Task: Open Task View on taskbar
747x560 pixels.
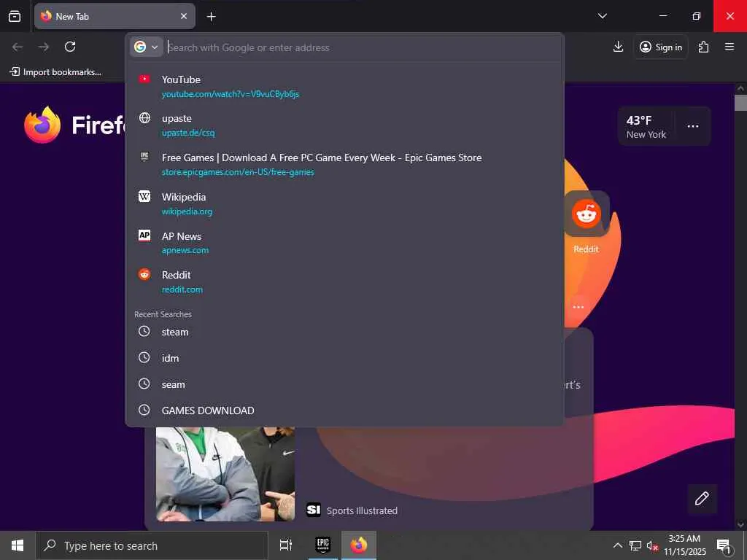Action: [285, 545]
